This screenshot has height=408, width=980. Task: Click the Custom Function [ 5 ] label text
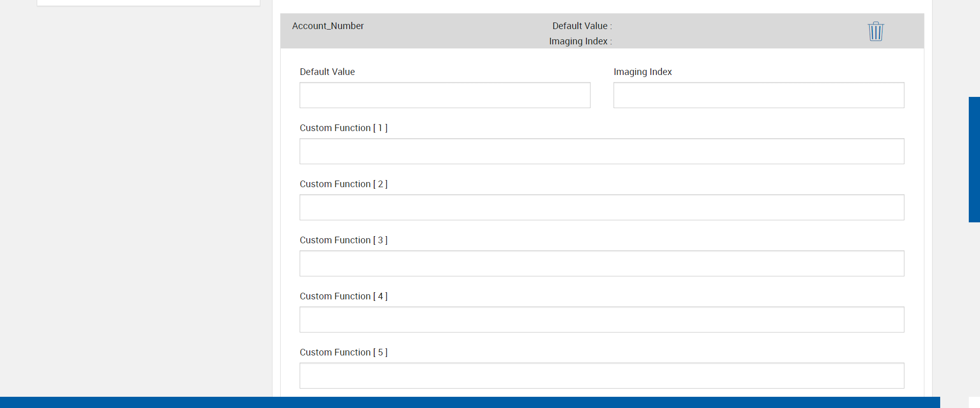pyautogui.click(x=344, y=352)
